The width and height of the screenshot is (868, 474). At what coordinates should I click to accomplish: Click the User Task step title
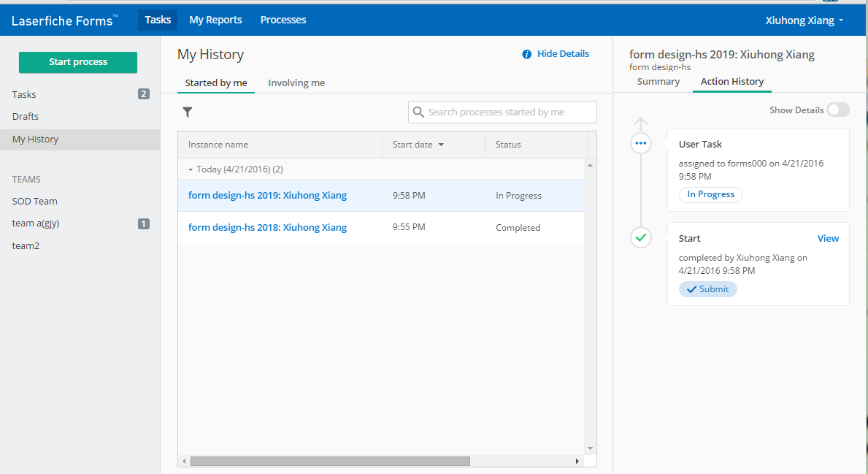tap(700, 144)
